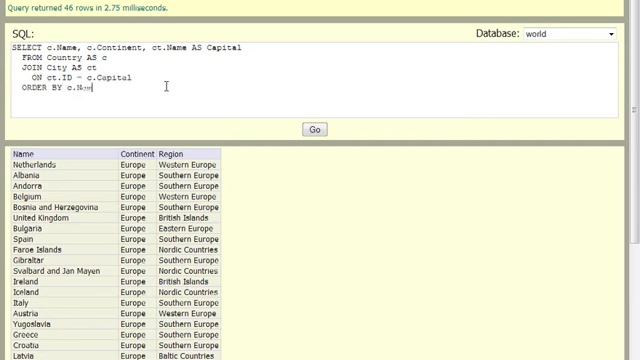Viewport: 640px width, 360px height.
Task: Open the Database dropdown showing world
Action: tap(570, 34)
